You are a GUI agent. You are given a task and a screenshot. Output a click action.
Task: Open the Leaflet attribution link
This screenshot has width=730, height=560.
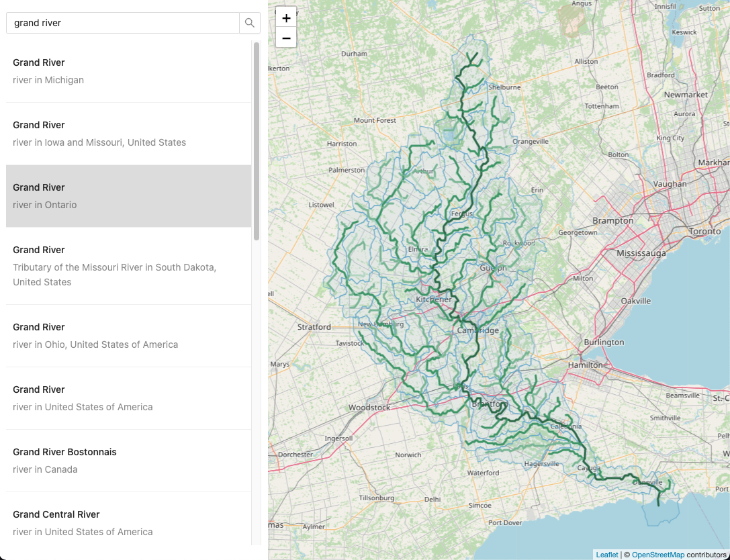click(606, 555)
